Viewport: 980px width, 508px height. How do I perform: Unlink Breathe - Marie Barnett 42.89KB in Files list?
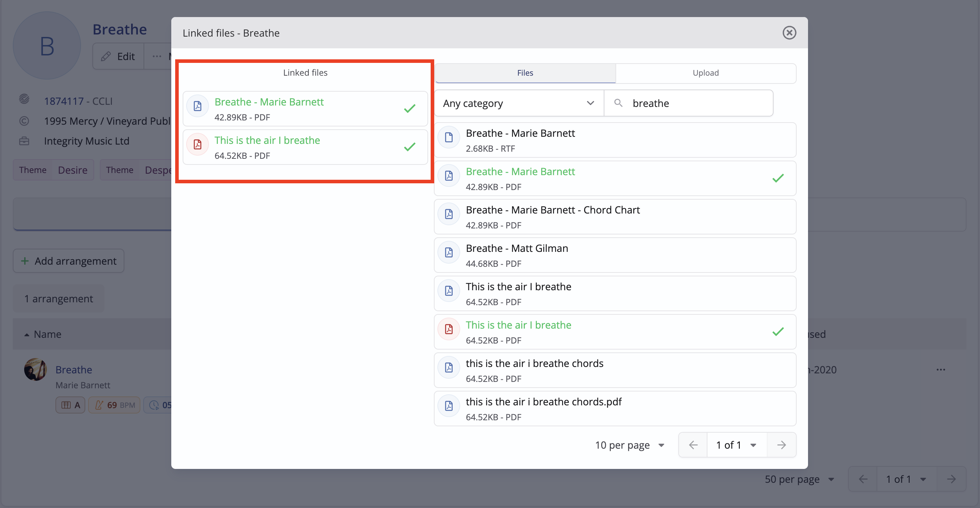point(615,178)
